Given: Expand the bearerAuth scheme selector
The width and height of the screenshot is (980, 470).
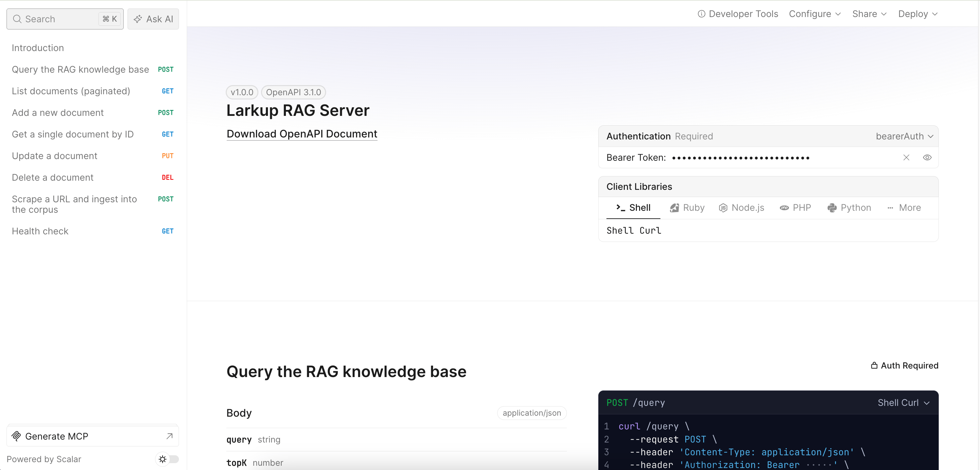Looking at the screenshot, I should 905,136.
